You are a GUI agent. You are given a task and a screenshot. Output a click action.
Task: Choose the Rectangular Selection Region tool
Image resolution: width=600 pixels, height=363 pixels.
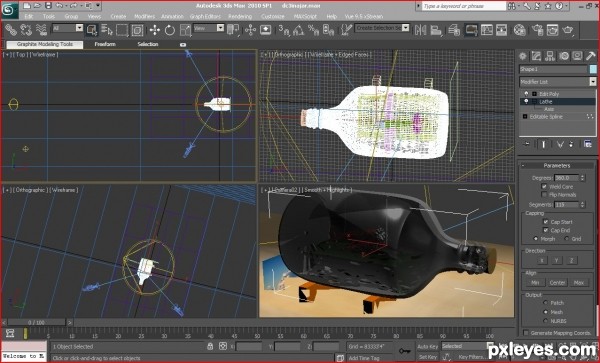[122, 30]
